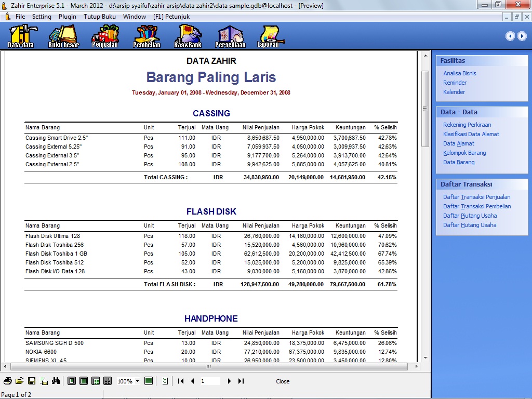The image size is (532, 399).
Task: Open Daftar Transaksi Penjualan link
Action: 476,197
